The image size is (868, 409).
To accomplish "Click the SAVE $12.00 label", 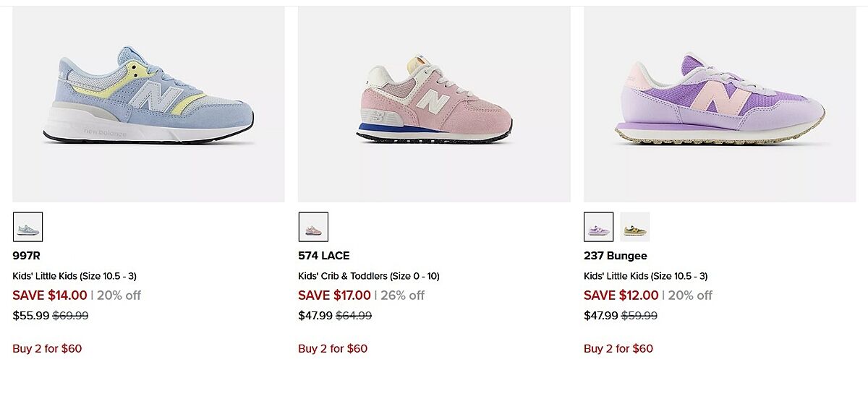I will pyautogui.click(x=621, y=296).
